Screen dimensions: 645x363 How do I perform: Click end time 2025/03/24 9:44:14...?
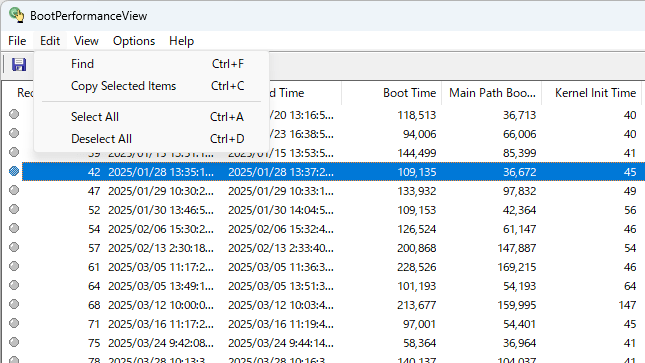tap(281, 343)
